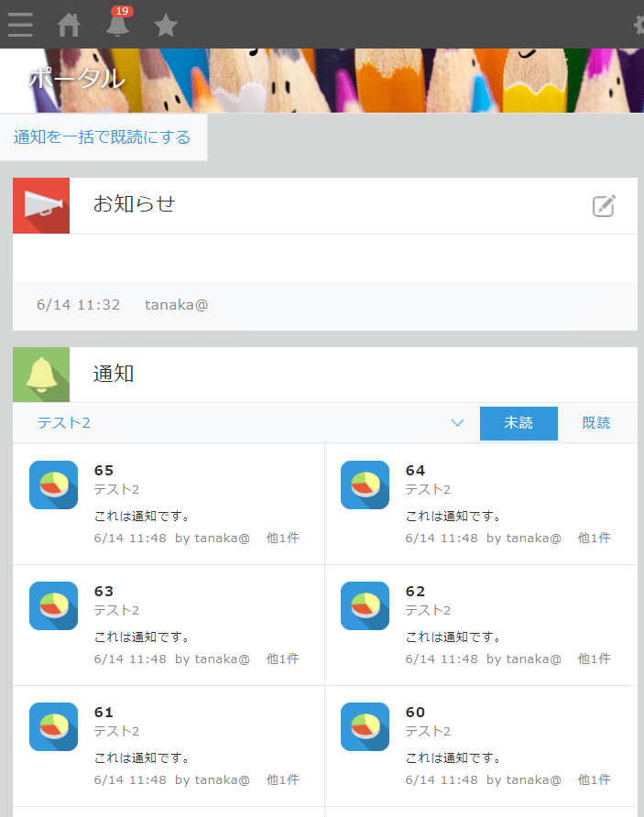Select the テスト2 filter label
644x817 pixels.
tap(63, 422)
